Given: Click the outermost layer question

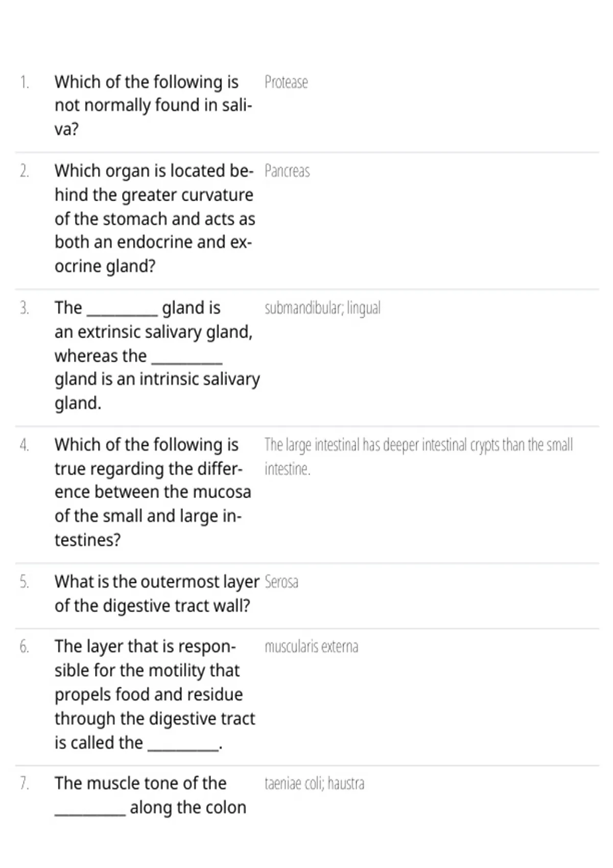Looking at the screenshot, I should 157,593.
